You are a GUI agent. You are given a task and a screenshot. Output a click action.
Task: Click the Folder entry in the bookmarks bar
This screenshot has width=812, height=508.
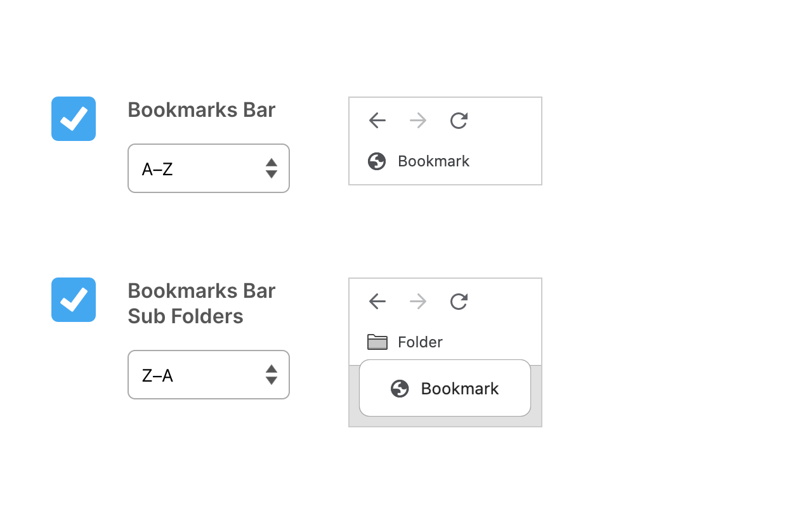tap(420, 342)
